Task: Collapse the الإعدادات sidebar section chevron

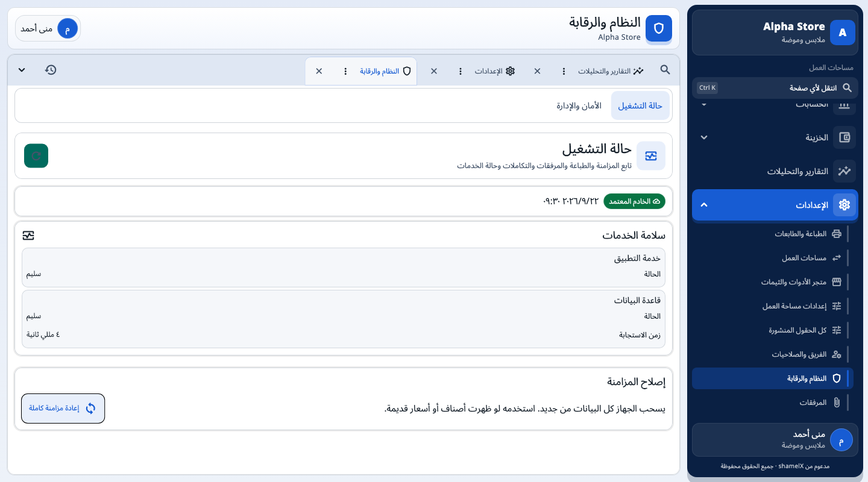Action: point(703,205)
